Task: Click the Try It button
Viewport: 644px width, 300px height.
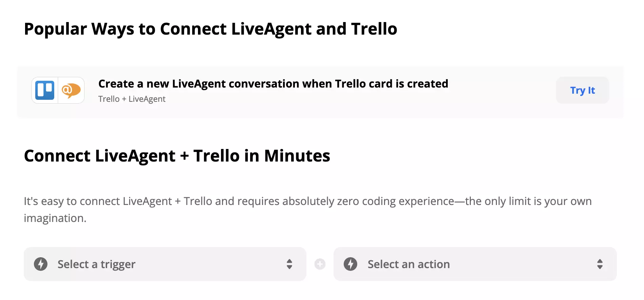Action: 582,90
